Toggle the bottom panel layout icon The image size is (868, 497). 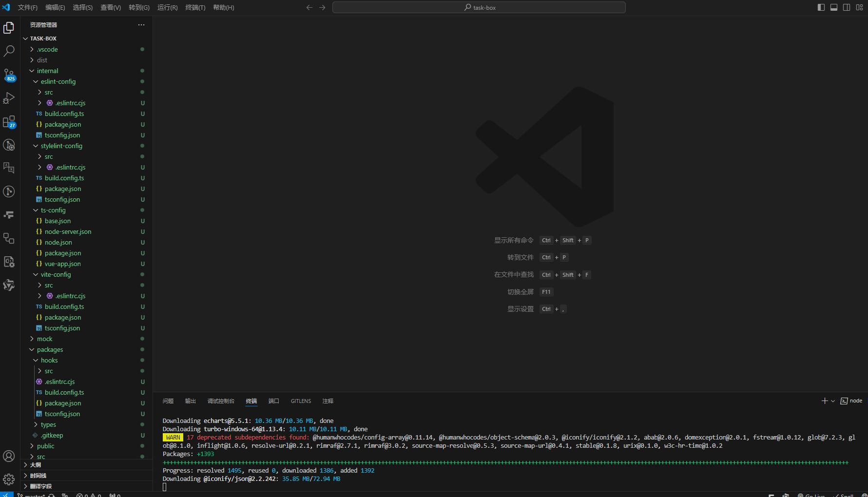834,7
